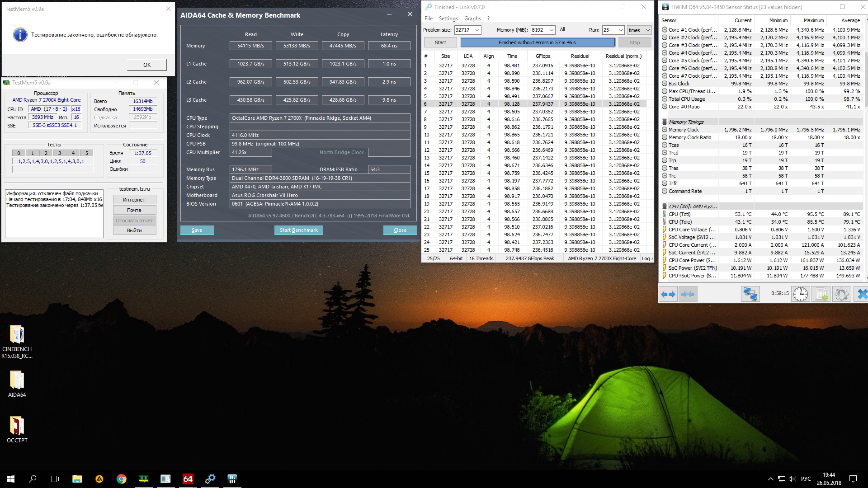The image size is (868, 488).
Task: Click HWiNFO start logging sheet icon
Action: point(821,294)
